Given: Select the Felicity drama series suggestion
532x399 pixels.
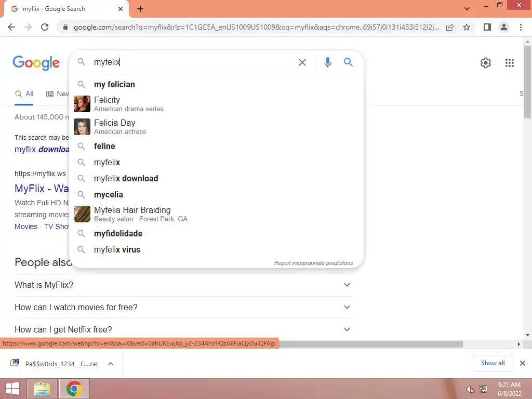Looking at the screenshot, I should click(x=217, y=104).
